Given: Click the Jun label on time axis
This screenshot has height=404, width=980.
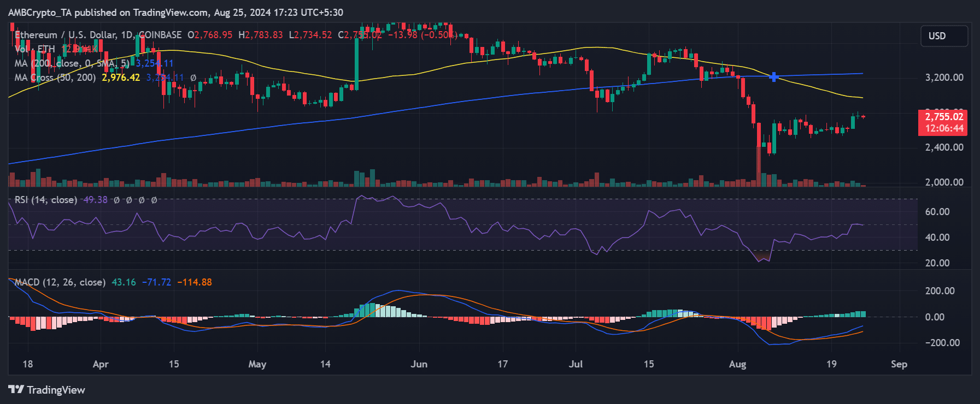Looking at the screenshot, I should coord(419,364).
